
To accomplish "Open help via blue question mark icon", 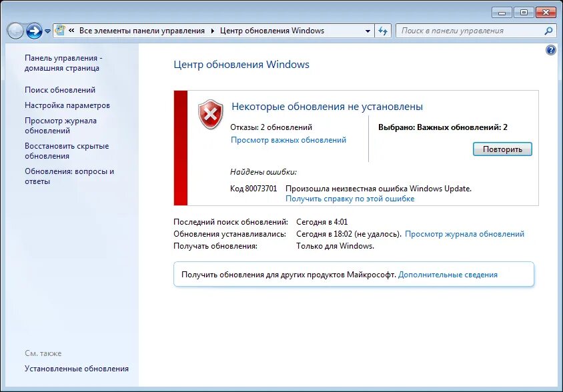I will tap(551, 50).
